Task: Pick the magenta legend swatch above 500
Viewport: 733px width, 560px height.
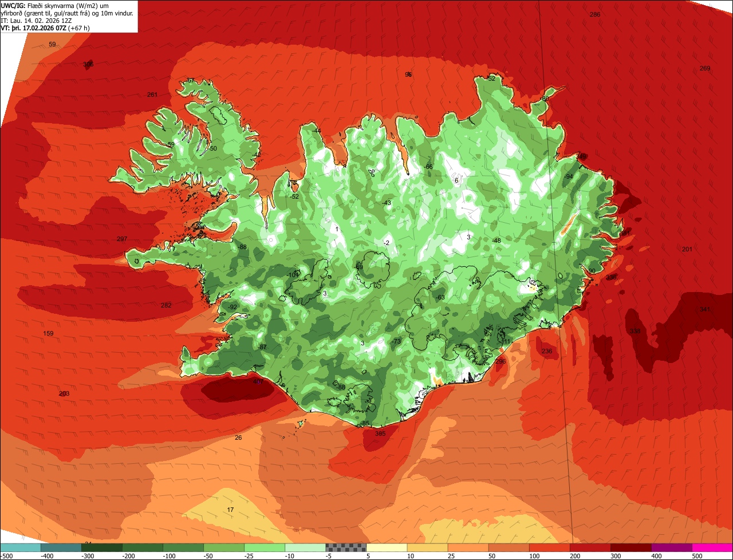Action: 712,547
